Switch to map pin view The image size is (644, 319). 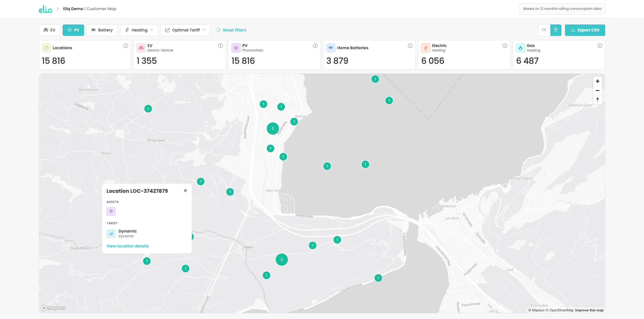pos(556,30)
